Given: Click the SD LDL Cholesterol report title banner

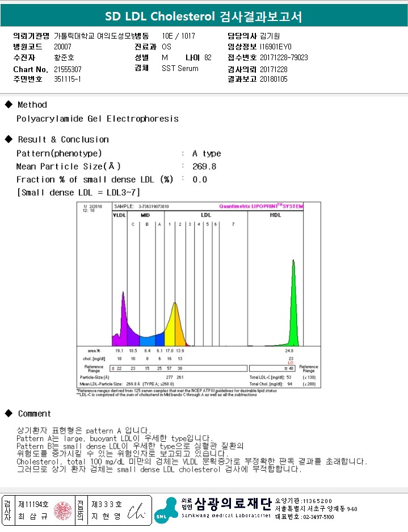Looking at the screenshot, I should 204,16.
